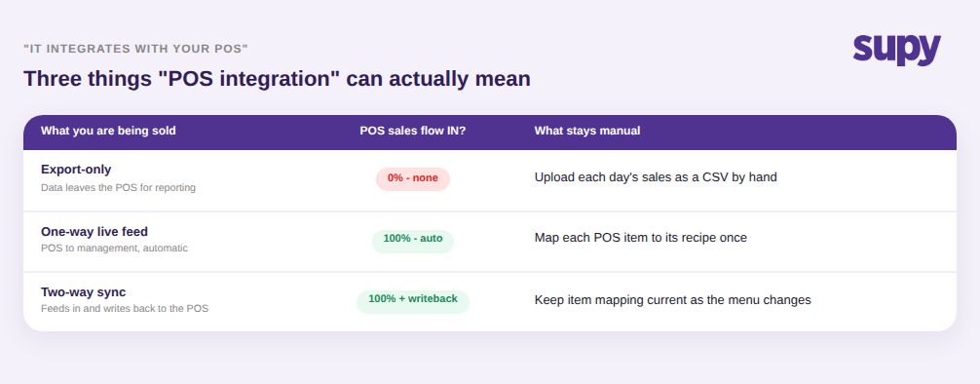Select the 'Two-way sync' row title

[x=83, y=292]
